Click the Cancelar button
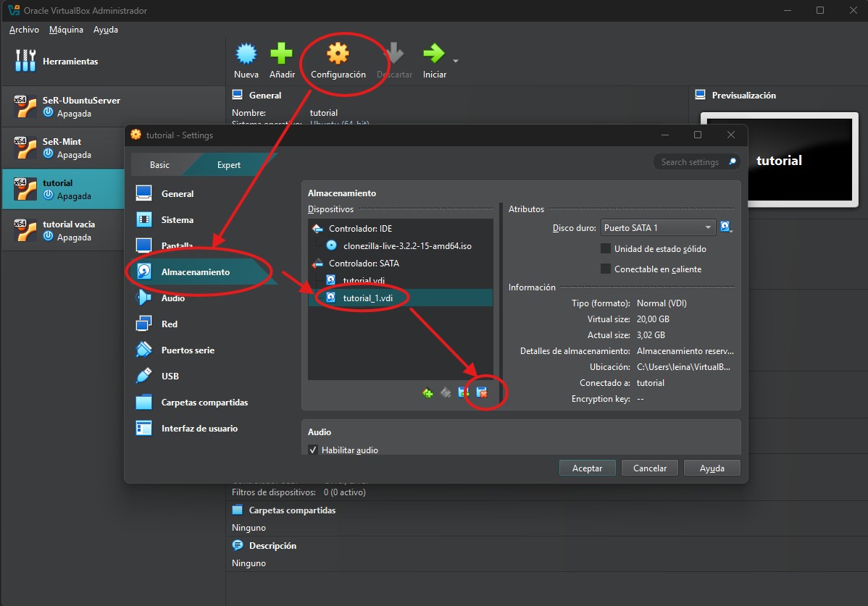Viewport: 868px width, 606px height. pos(650,468)
